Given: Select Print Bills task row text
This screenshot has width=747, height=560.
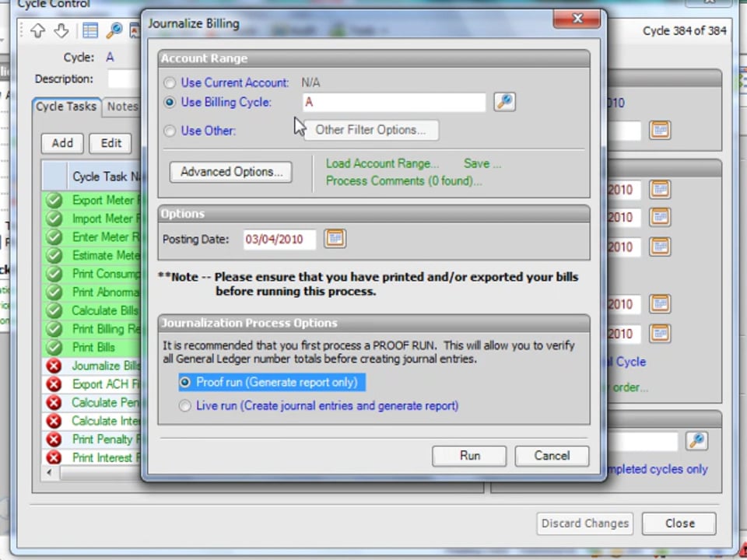Looking at the screenshot, I should (x=93, y=348).
